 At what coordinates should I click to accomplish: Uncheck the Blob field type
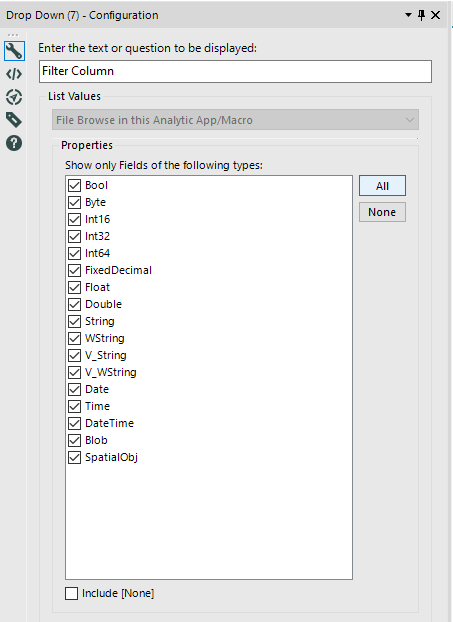(75, 440)
